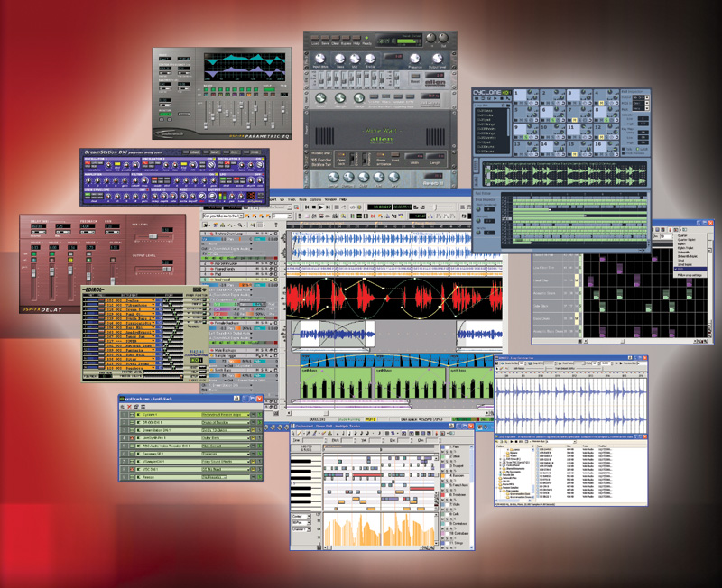Toggle the Mute button on the Hand Clap row
Image resolution: width=722 pixels, height=588 pixels.
(x=576, y=280)
